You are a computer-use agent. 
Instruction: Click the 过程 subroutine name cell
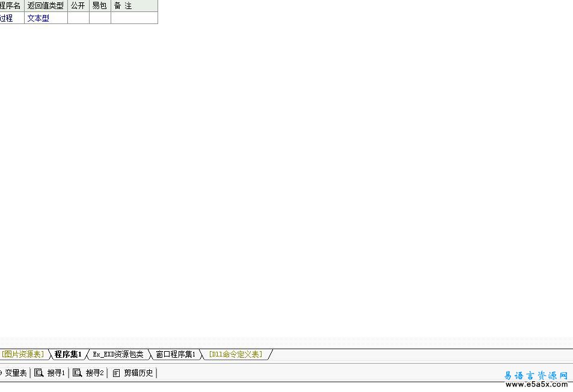click(11, 18)
